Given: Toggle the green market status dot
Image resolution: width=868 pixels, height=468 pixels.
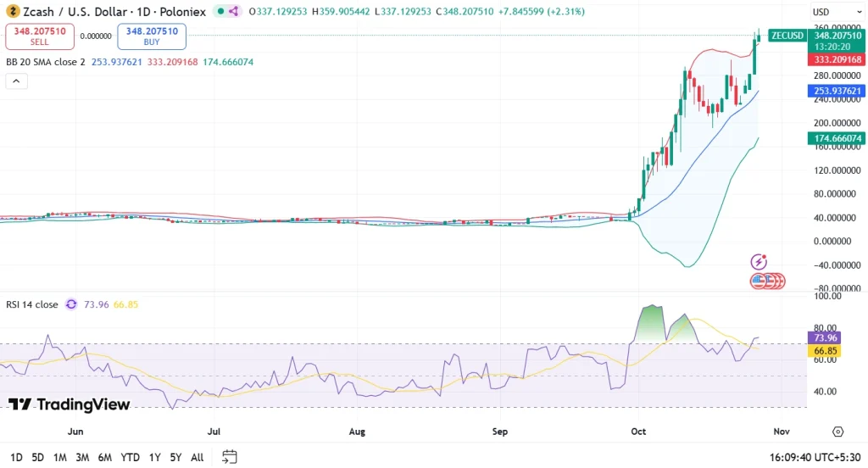Looking at the screenshot, I should (219, 11).
